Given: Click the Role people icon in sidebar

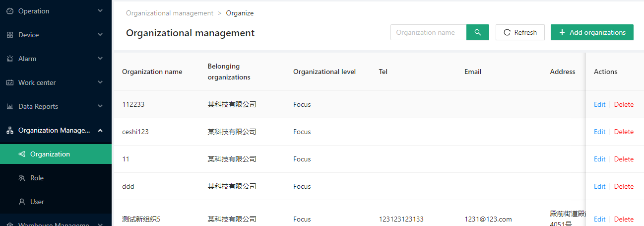Looking at the screenshot, I should click(22, 178).
